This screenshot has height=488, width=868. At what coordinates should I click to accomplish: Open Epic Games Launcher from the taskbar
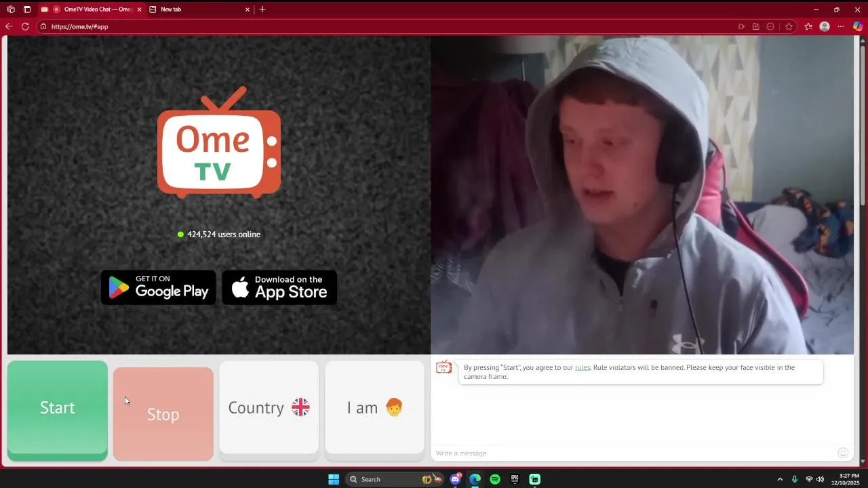tap(515, 479)
